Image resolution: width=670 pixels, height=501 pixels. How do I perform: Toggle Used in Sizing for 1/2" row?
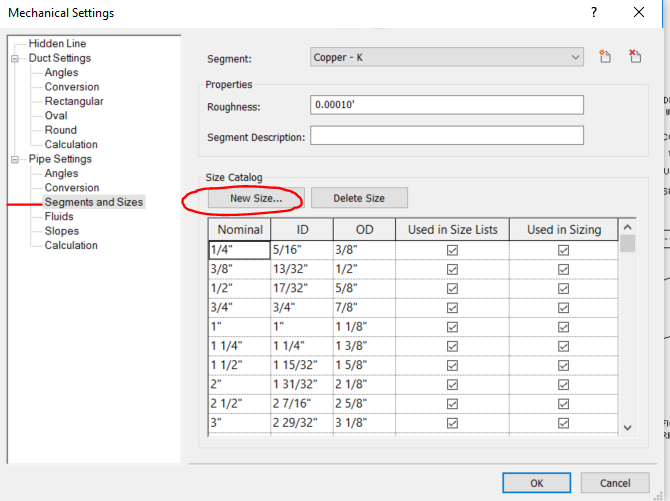(563, 289)
